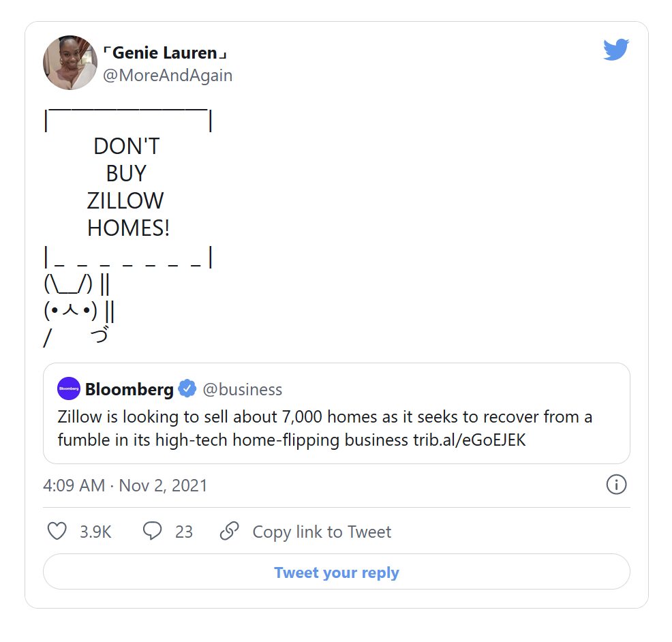The image size is (672, 642).
Task: Click the reply speech bubble icon
Action: pos(152,531)
